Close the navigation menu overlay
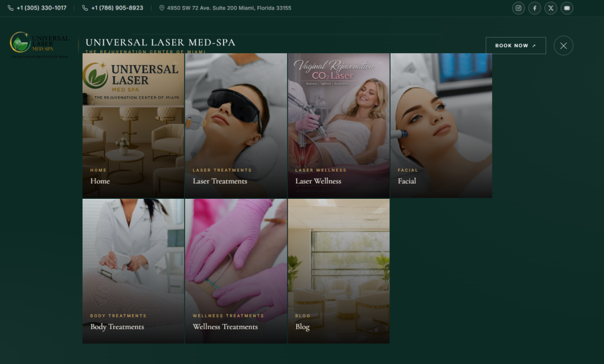This screenshot has height=364, width=604. (563, 45)
